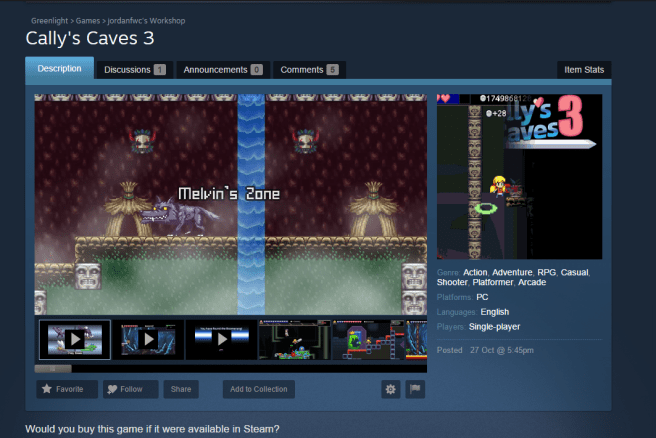Image resolution: width=656 pixels, height=438 pixels.
Task: Play the third video thumbnail
Action: point(221,340)
